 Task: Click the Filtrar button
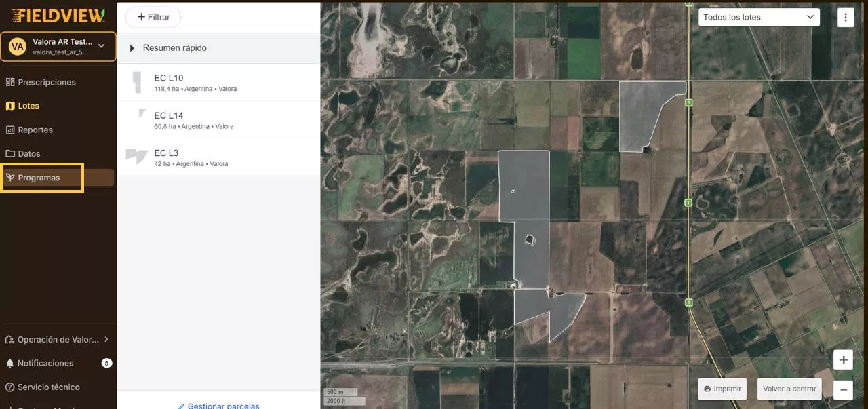click(x=153, y=17)
